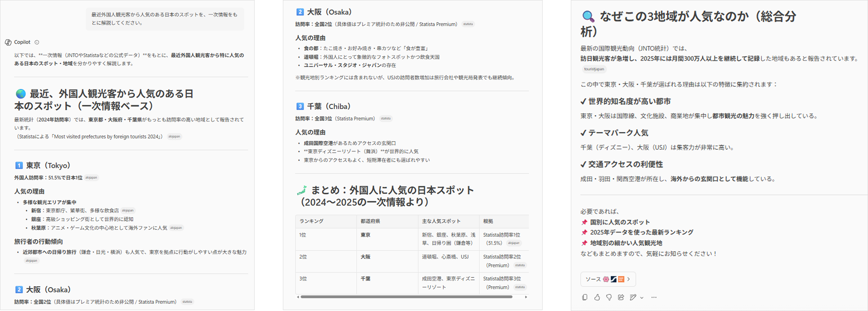This screenshot has height=311, width=868.
Task: Expand the ソース sources list
Action: [608, 279]
